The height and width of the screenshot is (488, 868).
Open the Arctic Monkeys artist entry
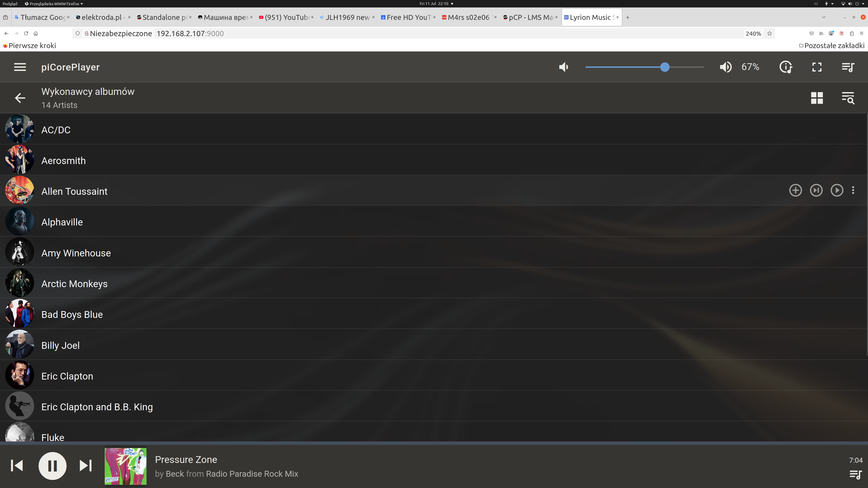click(434, 283)
